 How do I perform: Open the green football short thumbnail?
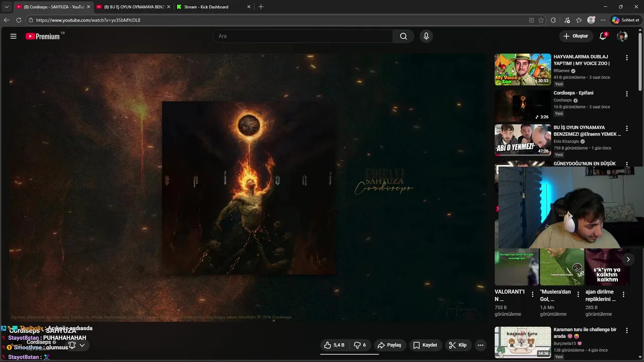(x=562, y=267)
